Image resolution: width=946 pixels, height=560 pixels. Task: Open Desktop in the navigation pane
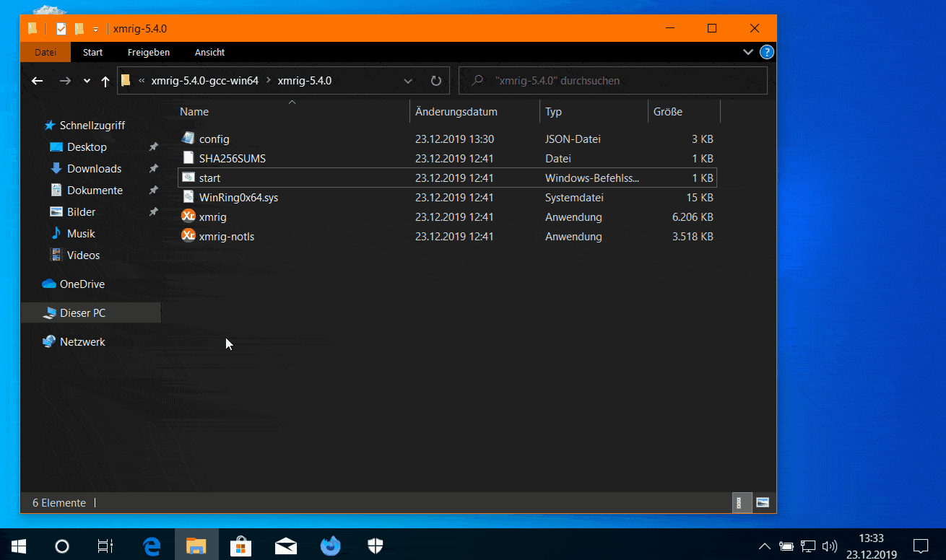click(87, 146)
